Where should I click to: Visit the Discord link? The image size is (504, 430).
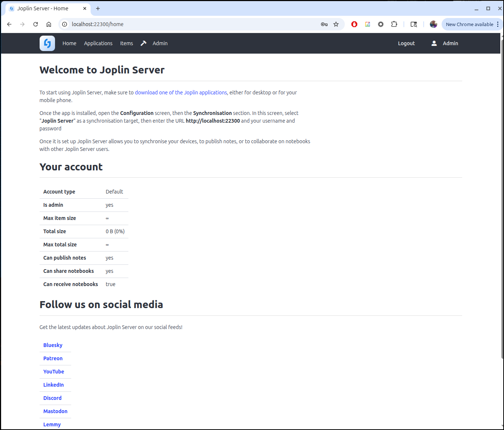point(52,398)
